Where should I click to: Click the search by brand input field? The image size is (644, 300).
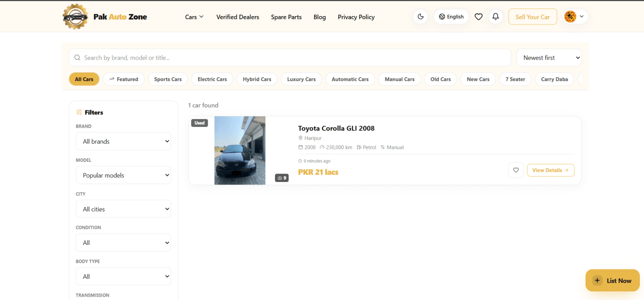[290, 58]
